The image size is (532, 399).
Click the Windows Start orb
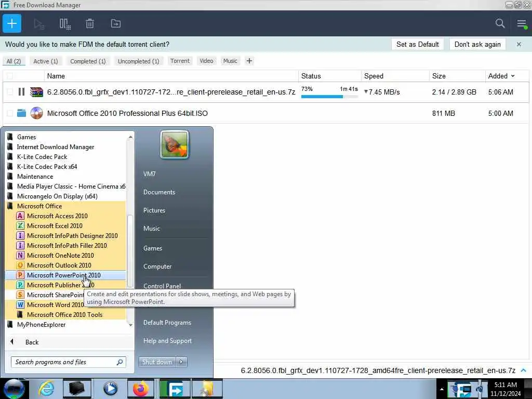[x=14, y=389]
